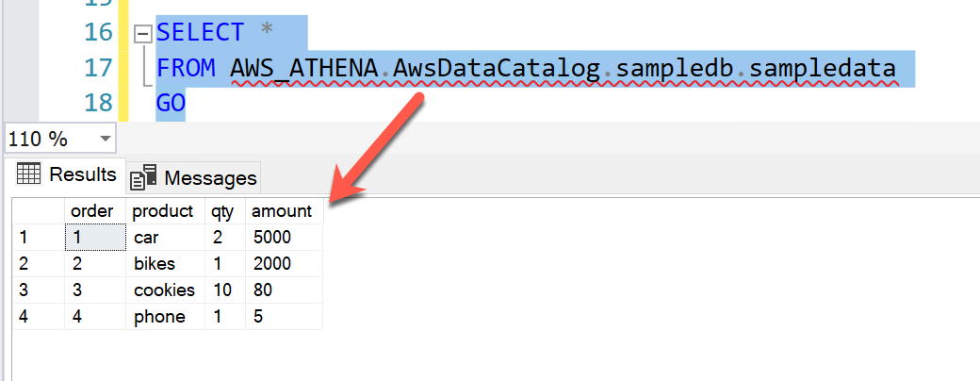The height and width of the screenshot is (381, 980).
Task: Select entire result row 1 header
Action: point(38,238)
